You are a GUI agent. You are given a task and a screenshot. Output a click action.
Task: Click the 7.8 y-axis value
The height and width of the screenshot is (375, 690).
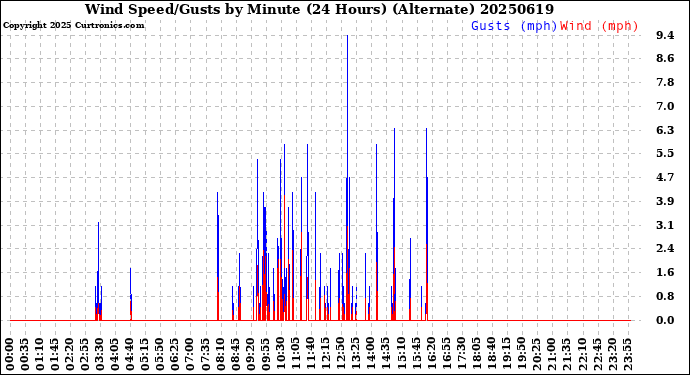(665, 82)
